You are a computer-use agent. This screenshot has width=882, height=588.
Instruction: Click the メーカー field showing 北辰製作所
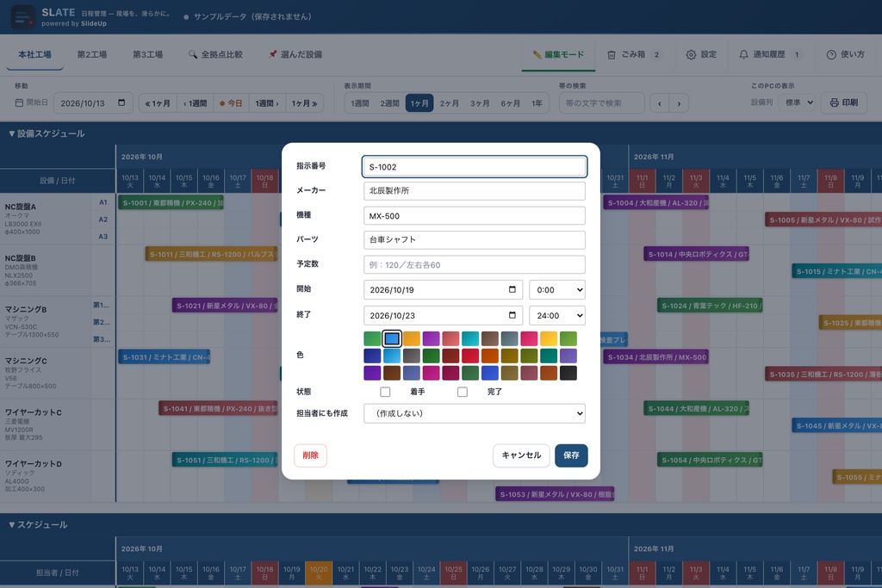point(475,191)
